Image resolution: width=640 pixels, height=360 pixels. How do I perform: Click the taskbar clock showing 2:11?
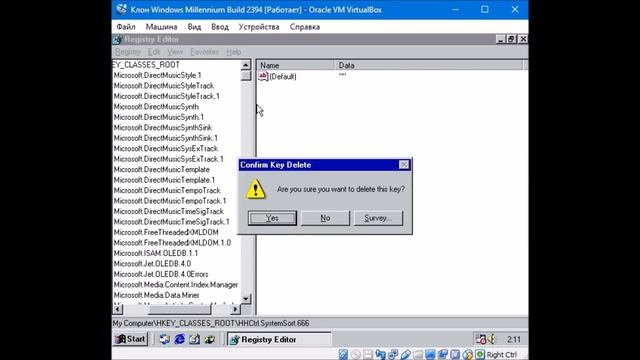tap(514, 340)
